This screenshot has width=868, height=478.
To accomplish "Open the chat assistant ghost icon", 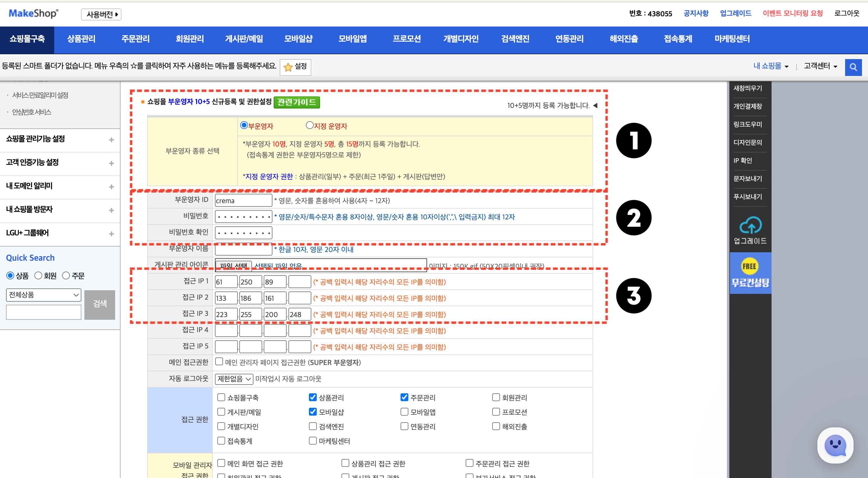I will [x=836, y=445].
